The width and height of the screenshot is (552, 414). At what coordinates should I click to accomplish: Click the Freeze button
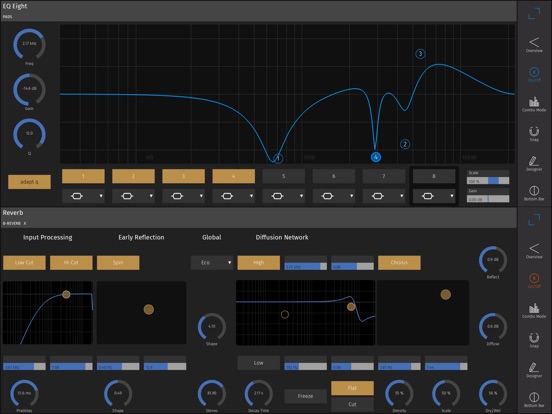point(305,396)
